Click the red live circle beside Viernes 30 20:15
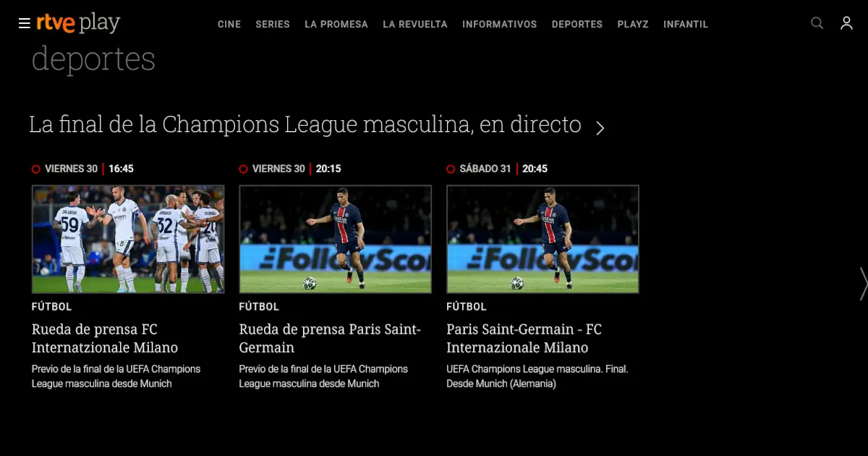The image size is (868, 456). [x=244, y=169]
